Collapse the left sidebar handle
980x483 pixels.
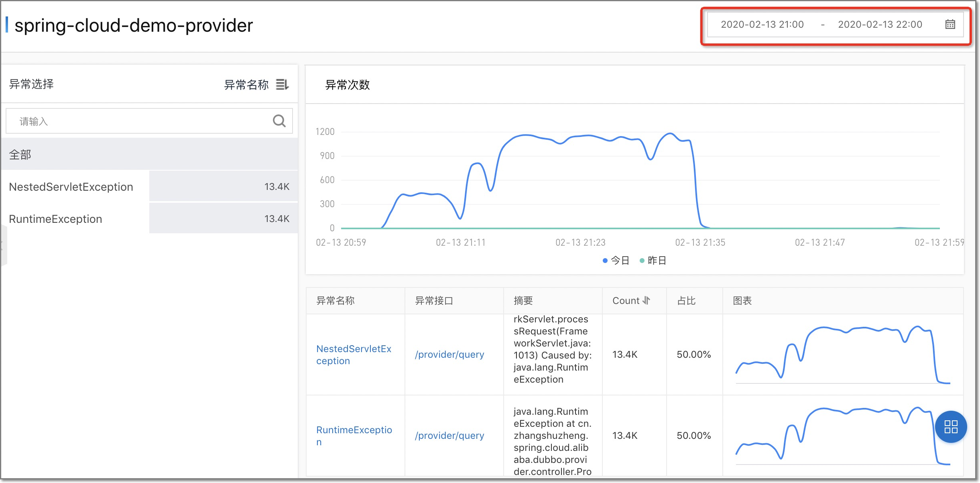tap(3, 245)
